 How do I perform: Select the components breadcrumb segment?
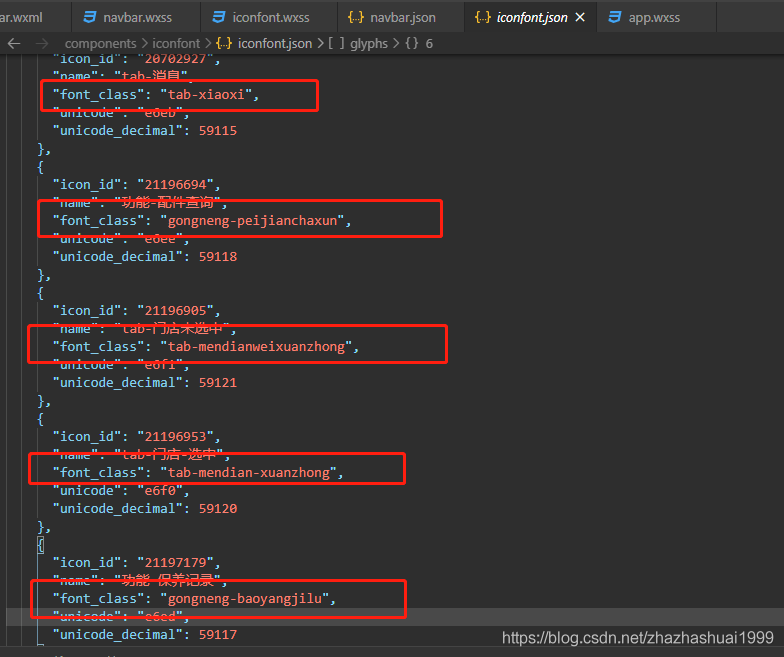click(100, 44)
